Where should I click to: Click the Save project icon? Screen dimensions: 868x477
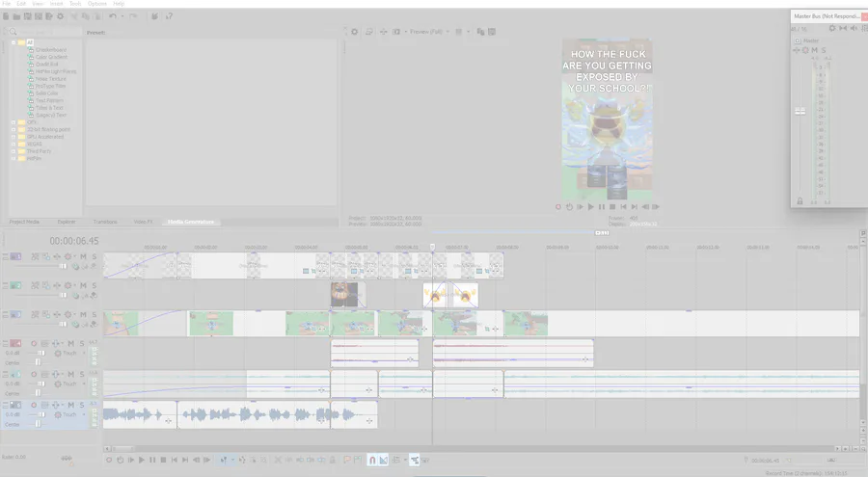pyautogui.click(x=27, y=16)
